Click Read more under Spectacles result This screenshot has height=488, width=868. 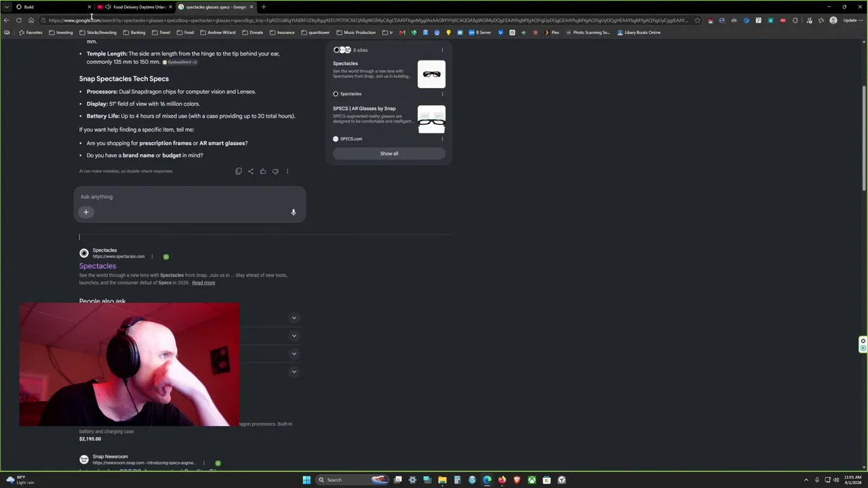pos(203,283)
